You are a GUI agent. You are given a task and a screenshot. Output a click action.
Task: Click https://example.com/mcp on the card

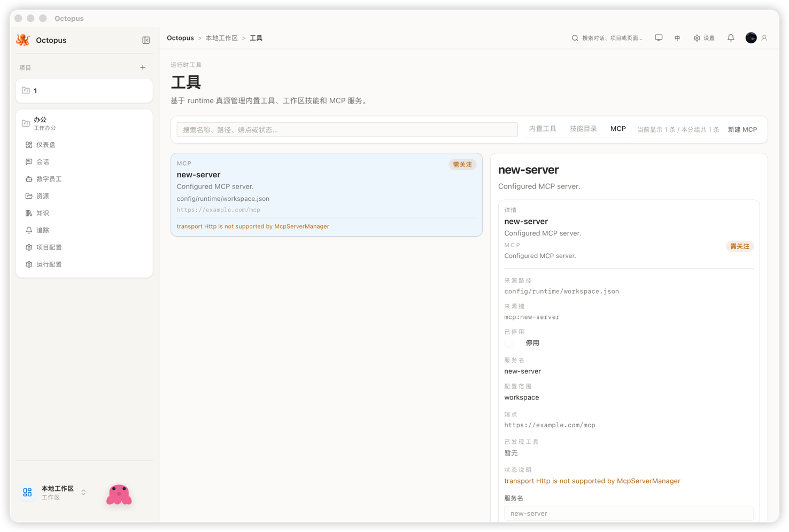tap(219, 210)
